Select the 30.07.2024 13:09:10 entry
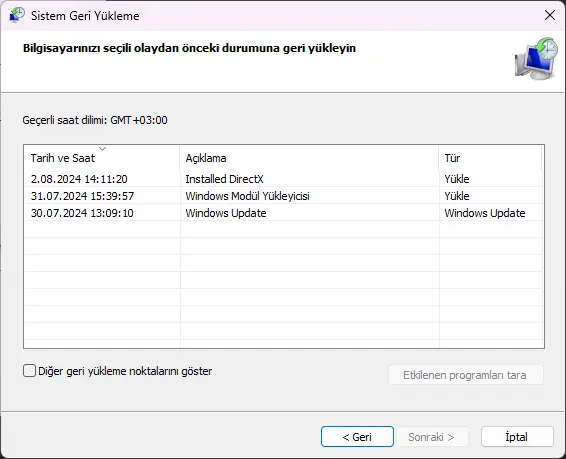566x459 pixels. pos(82,213)
